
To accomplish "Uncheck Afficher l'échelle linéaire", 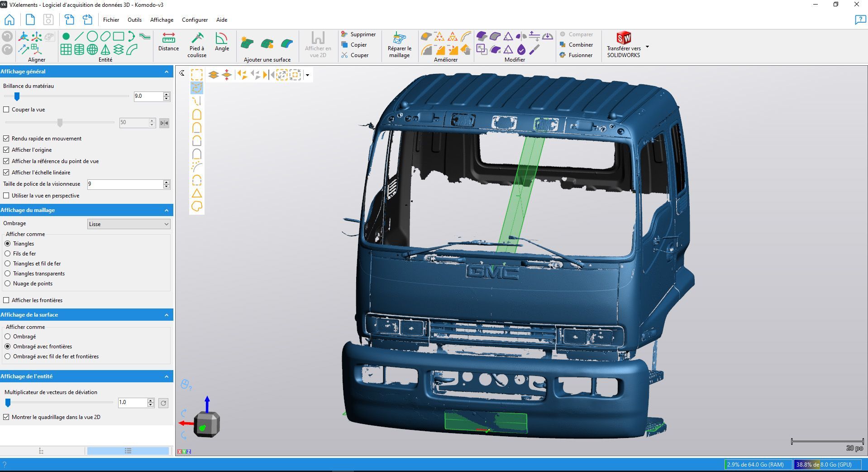I will point(6,172).
